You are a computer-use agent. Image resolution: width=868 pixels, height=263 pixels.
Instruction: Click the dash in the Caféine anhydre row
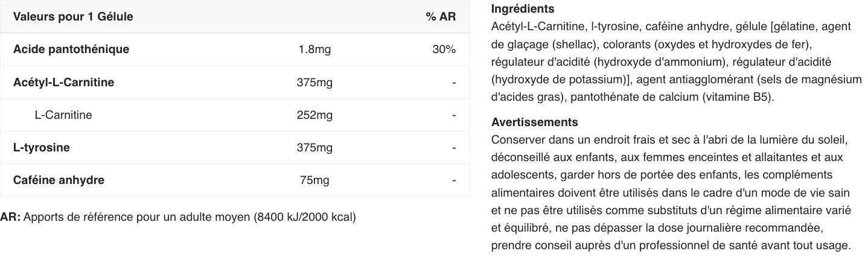pyautogui.click(x=454, y=180)
